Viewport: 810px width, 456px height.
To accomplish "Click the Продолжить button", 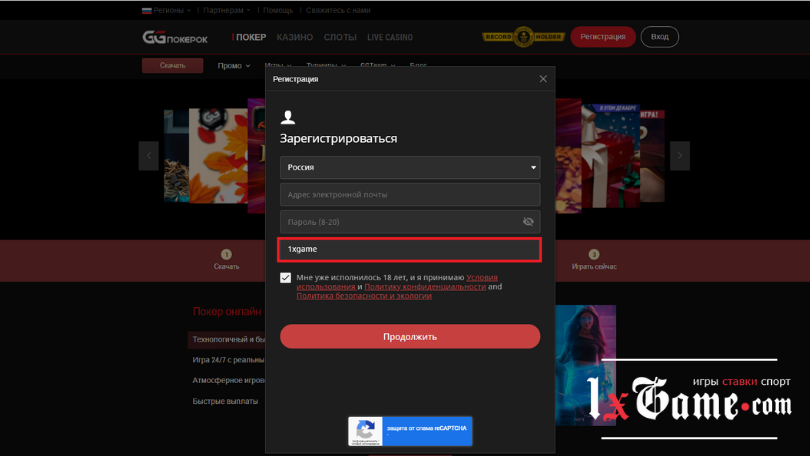I will tap(410, 337).
